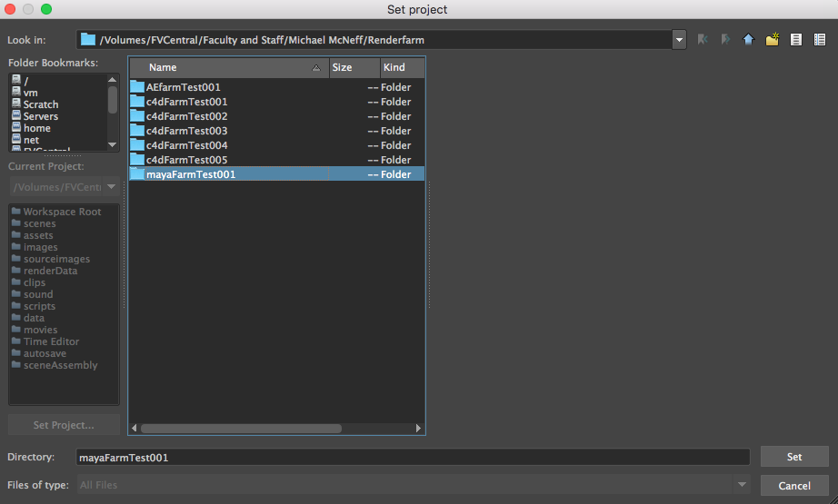
Task: Click the Workspace Root item
Action: coord(56,212)
